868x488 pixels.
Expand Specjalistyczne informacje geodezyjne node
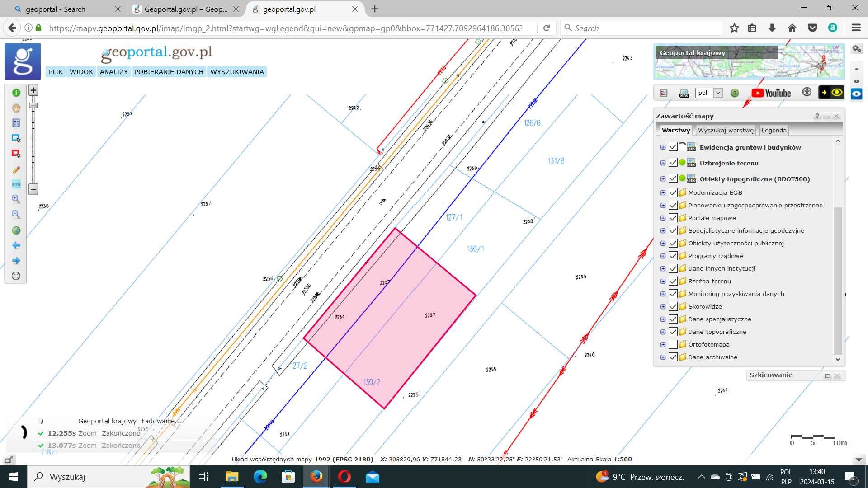click(x=663, y=230)
